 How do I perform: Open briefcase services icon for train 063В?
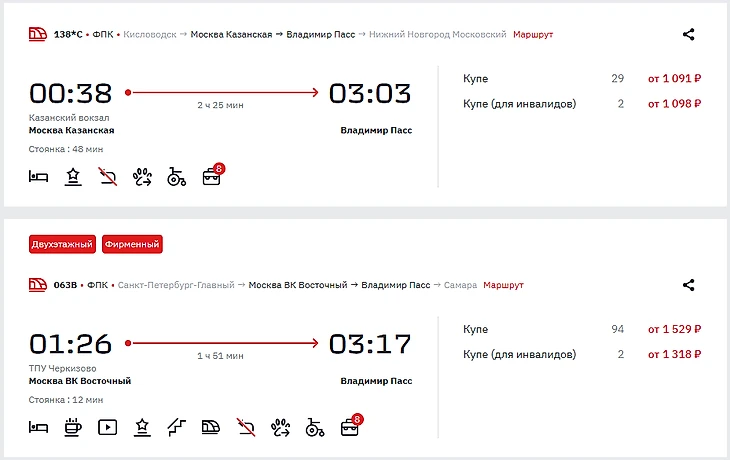click(349, 427)
